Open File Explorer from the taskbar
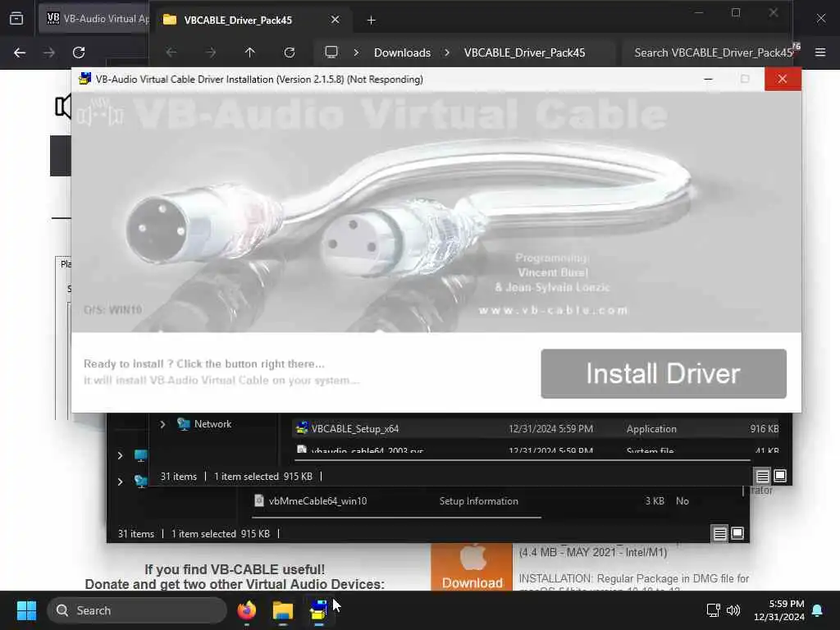Image resolution: width=840 pixels, height=630 pixels. [x=283, y=610]
